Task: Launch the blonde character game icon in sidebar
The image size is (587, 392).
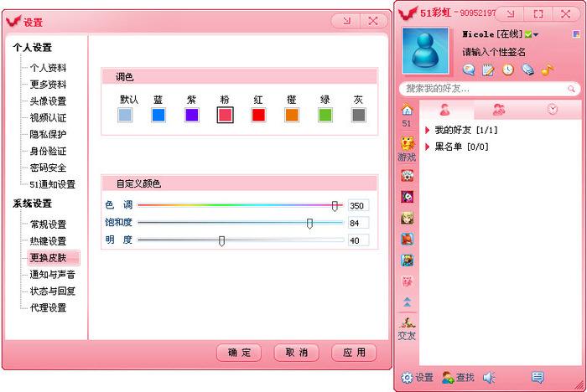Action: [x=408, y=218]
